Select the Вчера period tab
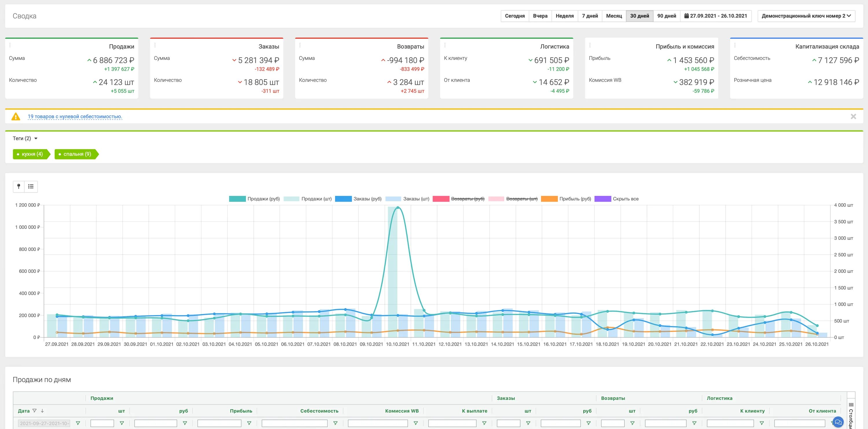This screenshot has width=868, height=429. pyautogui.click(x=540, y=16)
